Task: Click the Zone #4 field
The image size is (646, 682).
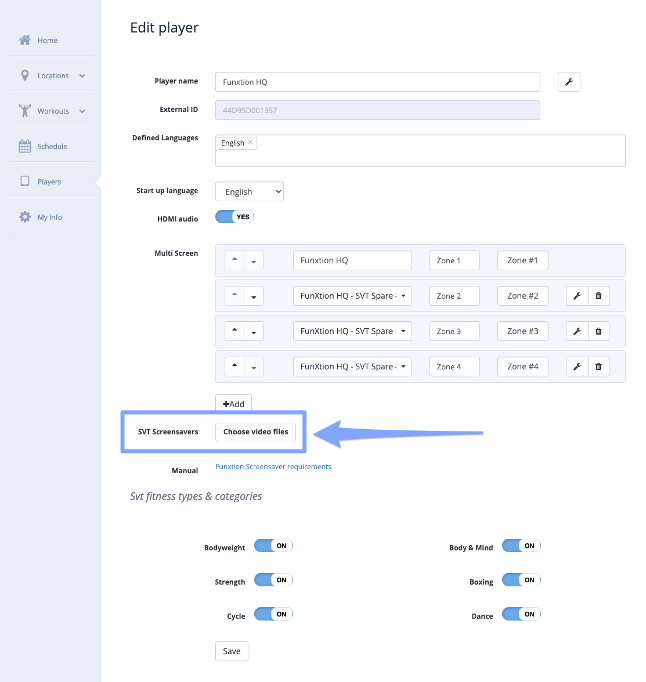Action: tap(523, 367)
